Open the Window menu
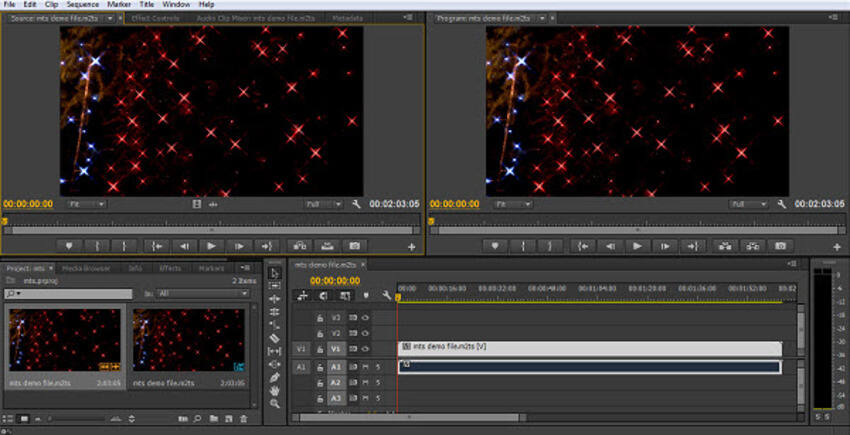This screenshot has width=850, height=435. [x=176, y=4]
